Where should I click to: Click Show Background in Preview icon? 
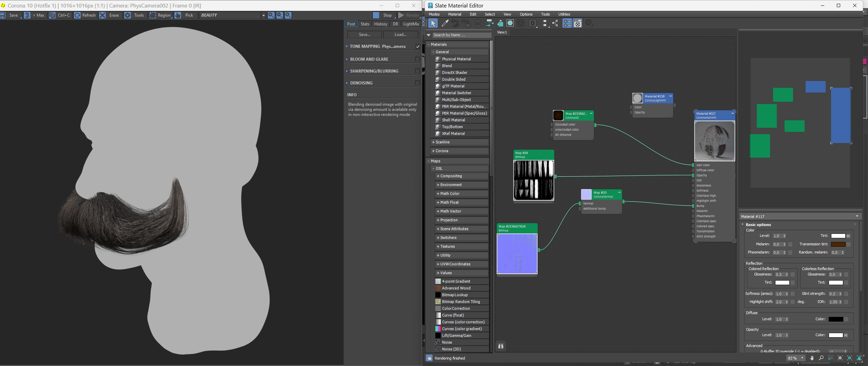(520, 23)
